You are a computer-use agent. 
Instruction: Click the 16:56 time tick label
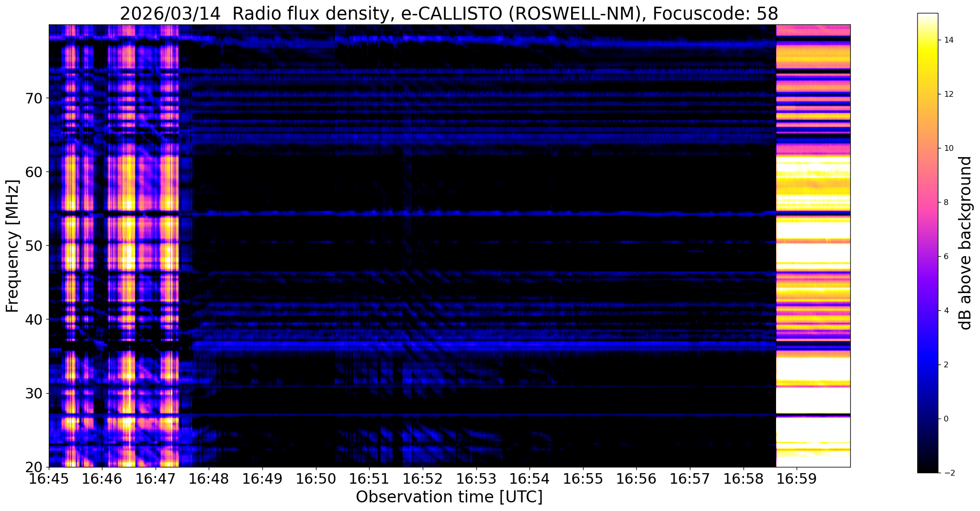[x=636, y=478]
